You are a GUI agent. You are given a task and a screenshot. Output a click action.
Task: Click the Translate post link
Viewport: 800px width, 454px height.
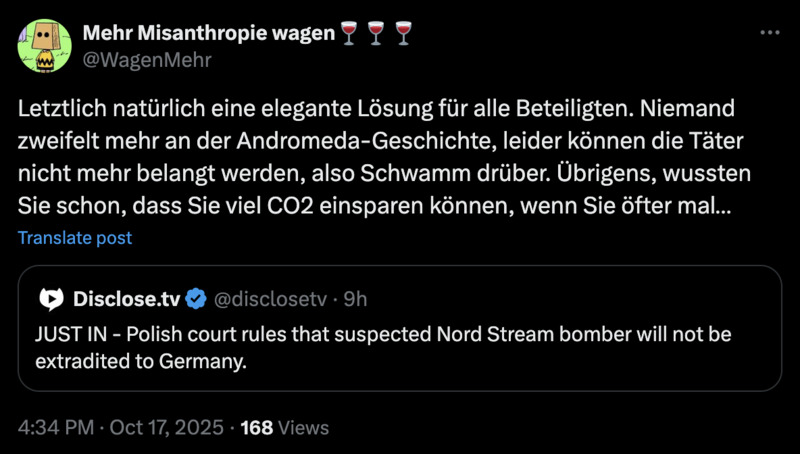pyautogui.click(x=74, y=238)
